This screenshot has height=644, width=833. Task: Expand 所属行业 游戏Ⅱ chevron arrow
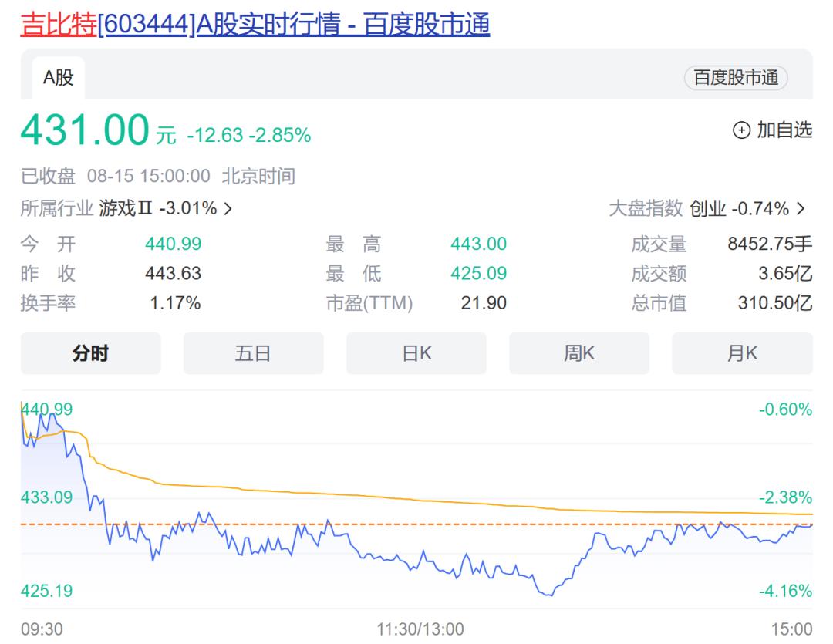click(x=228, y=208)
